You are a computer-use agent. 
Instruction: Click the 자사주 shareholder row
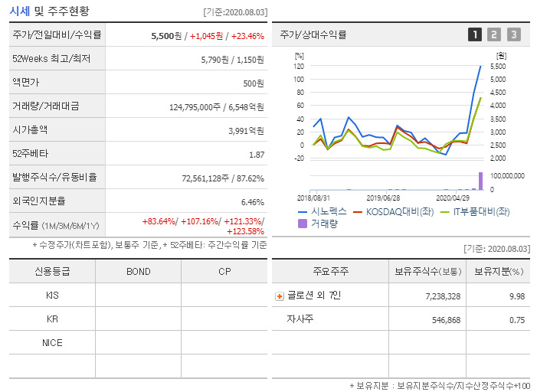click(x=401, y=318)
